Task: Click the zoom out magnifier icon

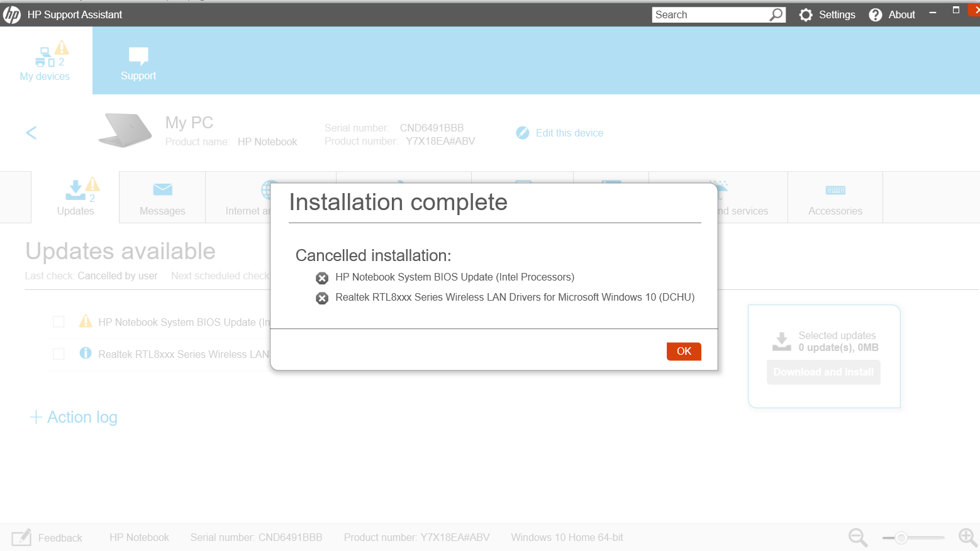Action: pos(858,538)
